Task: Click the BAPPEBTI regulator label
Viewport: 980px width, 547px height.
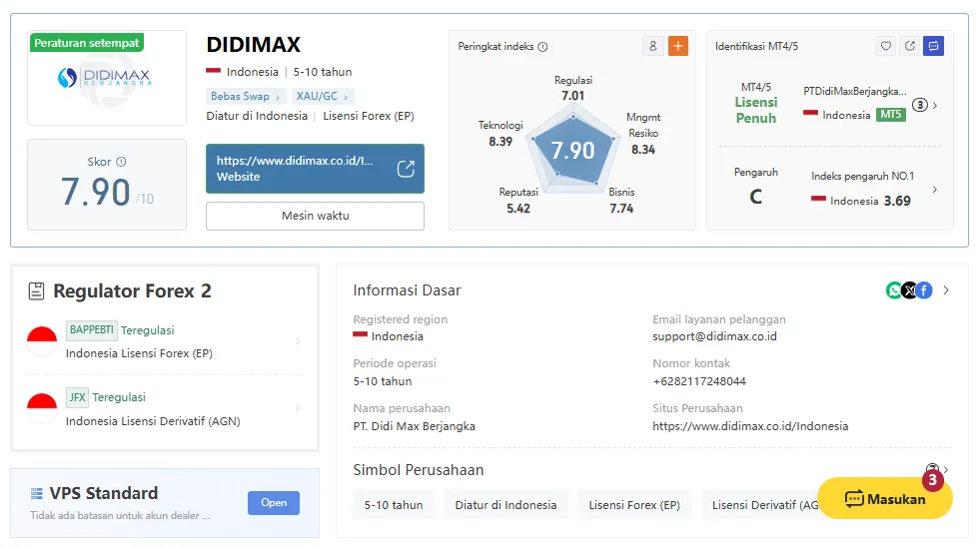Action: (x=91, y=329)
